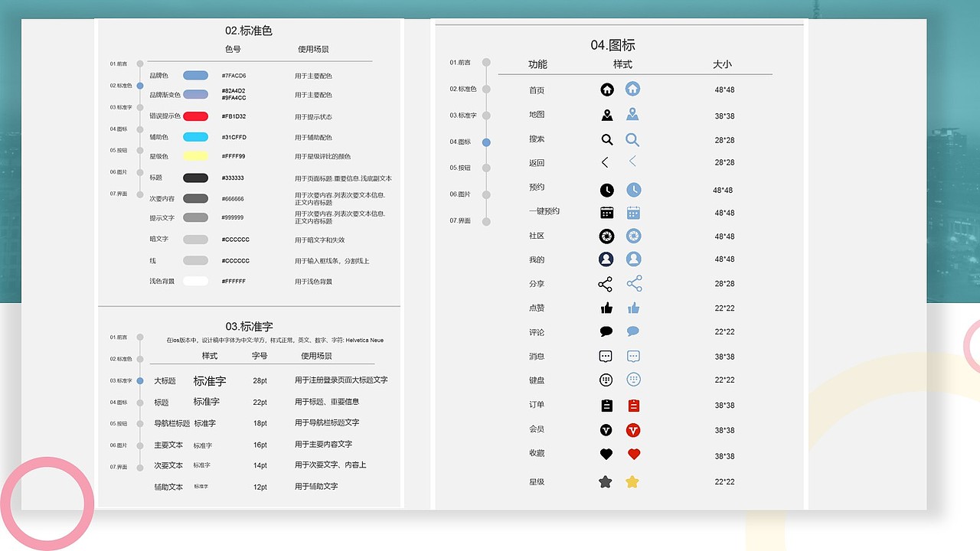Click the blue 消息 message icon

point(633,356)
